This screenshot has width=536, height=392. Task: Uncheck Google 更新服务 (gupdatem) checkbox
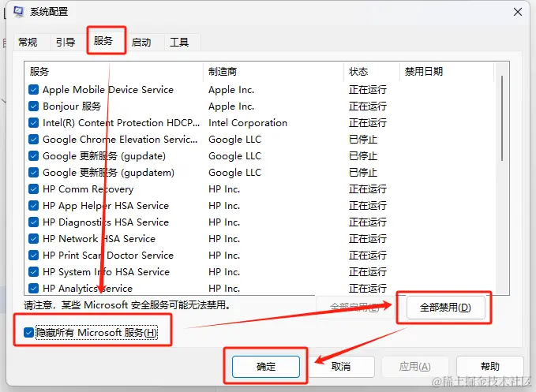(33, 173)
